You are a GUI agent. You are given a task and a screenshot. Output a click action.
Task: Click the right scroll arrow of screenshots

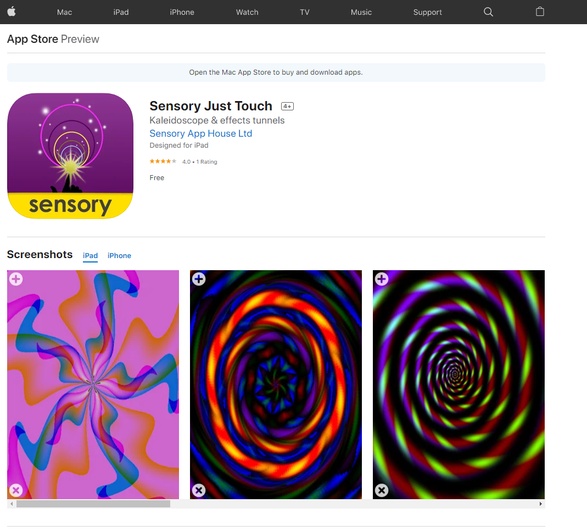pyautogui.click(x=541, y=504)
